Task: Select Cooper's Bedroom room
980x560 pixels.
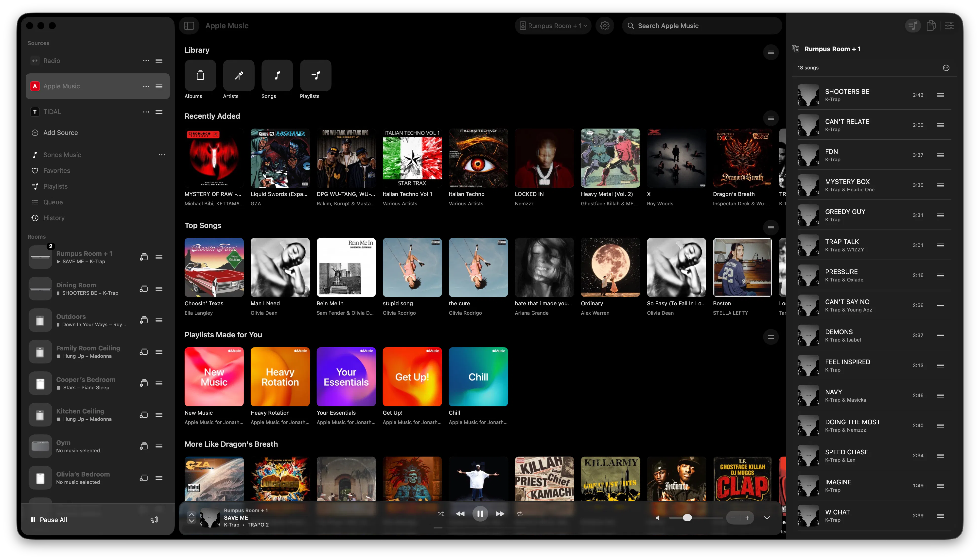Action: (97, 383)
